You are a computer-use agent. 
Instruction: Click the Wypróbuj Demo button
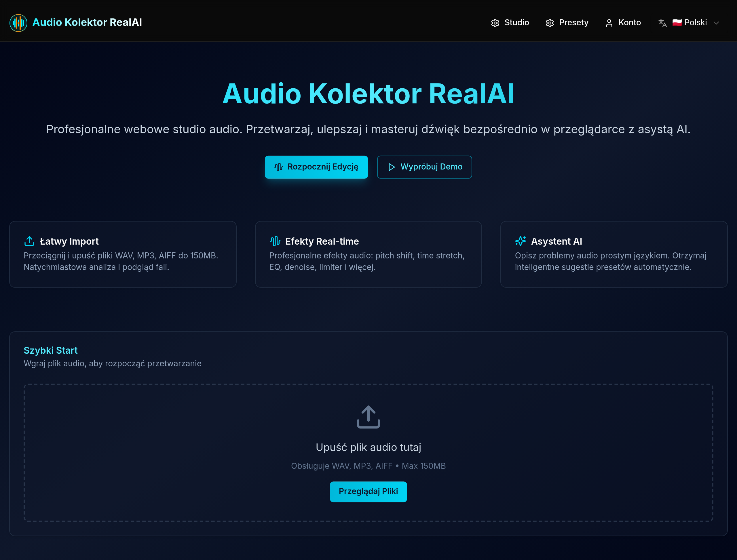(425, 167)
